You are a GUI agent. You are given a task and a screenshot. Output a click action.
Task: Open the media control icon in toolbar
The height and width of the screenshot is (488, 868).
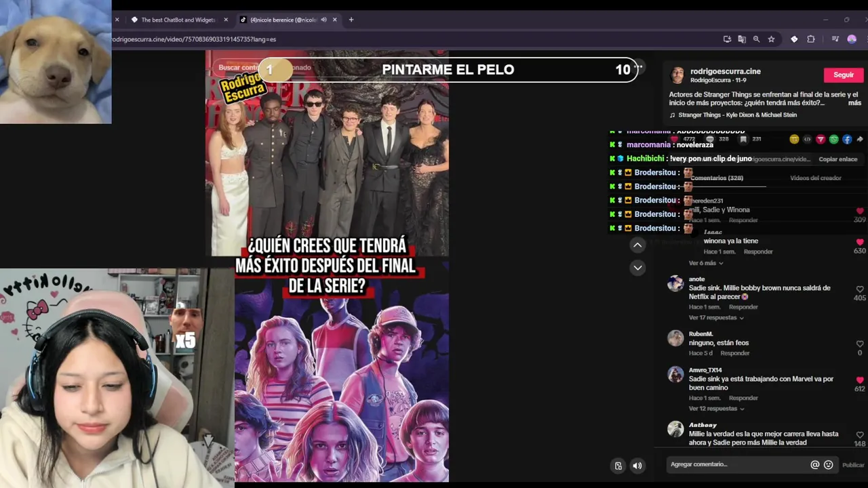click(835, 39)
